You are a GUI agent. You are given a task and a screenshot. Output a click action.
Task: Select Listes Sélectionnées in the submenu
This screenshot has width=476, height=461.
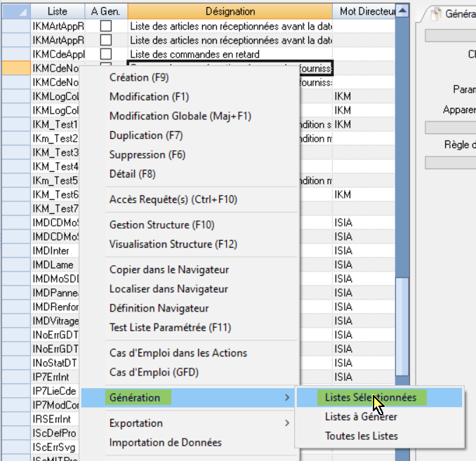coord(371,398)
